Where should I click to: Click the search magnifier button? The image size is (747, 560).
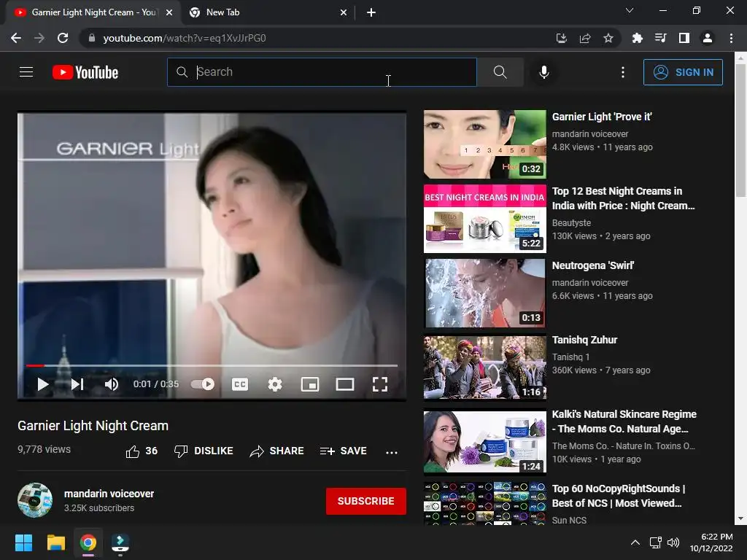pos(500,72)
